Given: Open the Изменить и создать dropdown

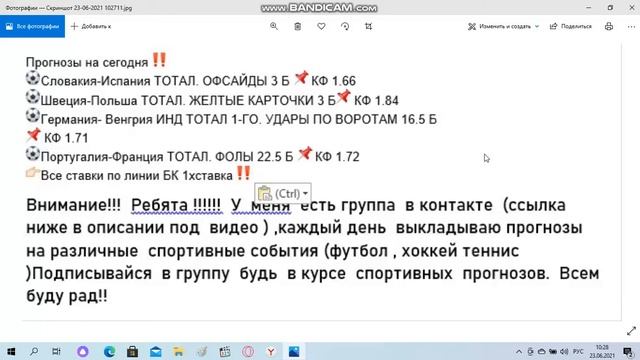Looking at the screenshot, I should tap(503, 26).
